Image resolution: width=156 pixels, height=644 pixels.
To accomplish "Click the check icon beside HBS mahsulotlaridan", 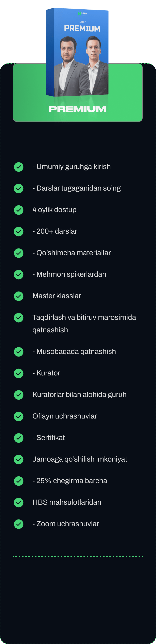I will [19, 502].
